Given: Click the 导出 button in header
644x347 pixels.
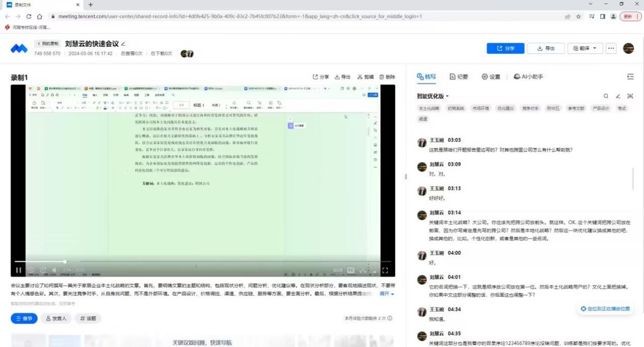Looking at the screenshot, I should [x=545, y=48].
